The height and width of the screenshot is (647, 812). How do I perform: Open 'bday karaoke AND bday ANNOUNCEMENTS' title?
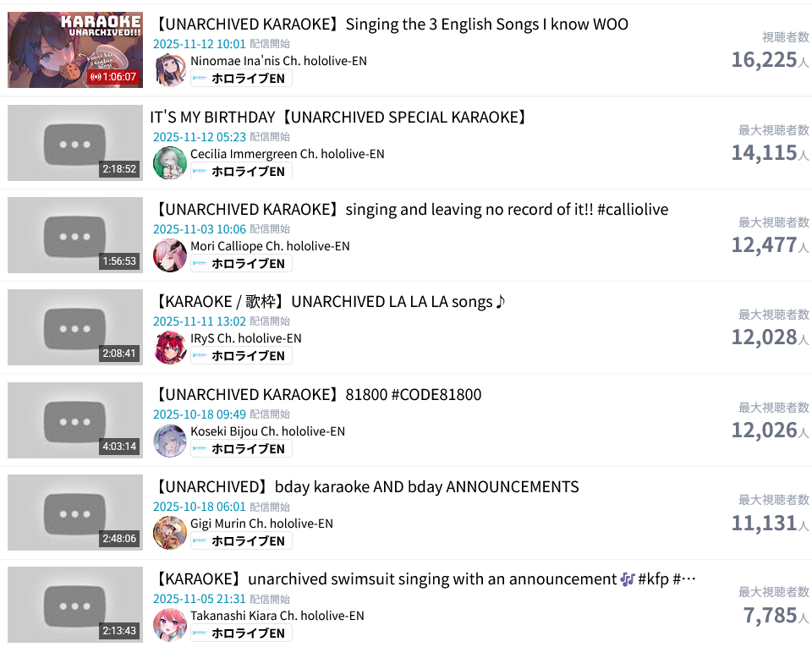(366, 487)
